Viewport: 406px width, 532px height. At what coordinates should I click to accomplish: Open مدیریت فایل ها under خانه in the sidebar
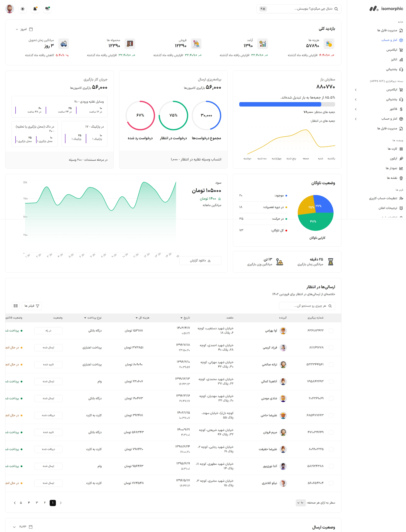click(x=390, y=30)
